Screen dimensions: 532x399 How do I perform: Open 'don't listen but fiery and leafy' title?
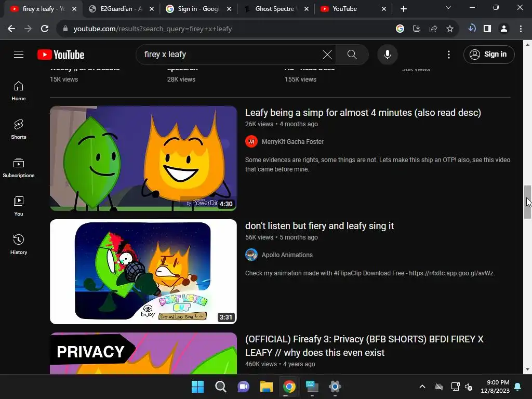[320, 226]
